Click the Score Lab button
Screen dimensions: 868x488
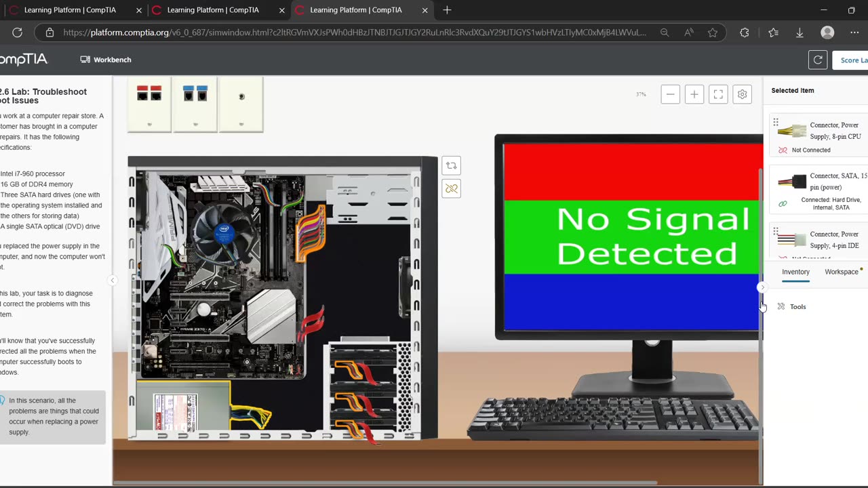point(850,60)
